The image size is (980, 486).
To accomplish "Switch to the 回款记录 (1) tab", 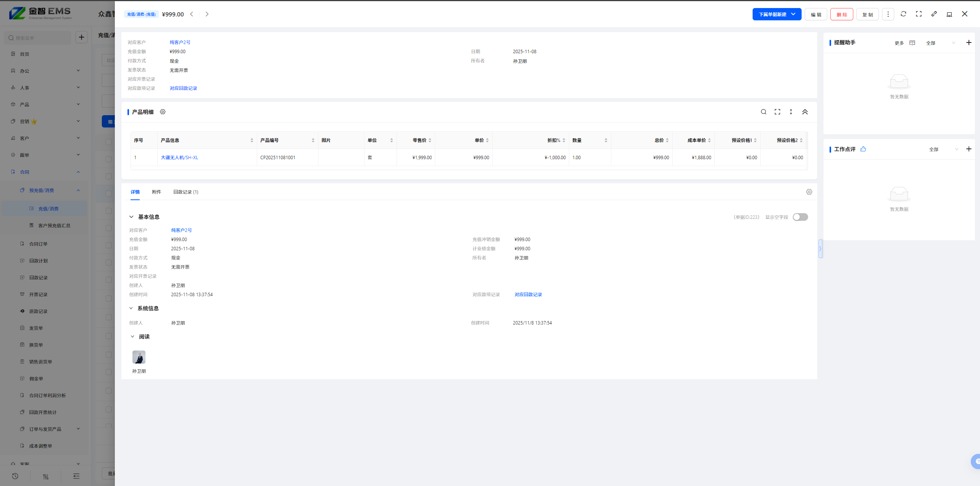I will [186, 192].
